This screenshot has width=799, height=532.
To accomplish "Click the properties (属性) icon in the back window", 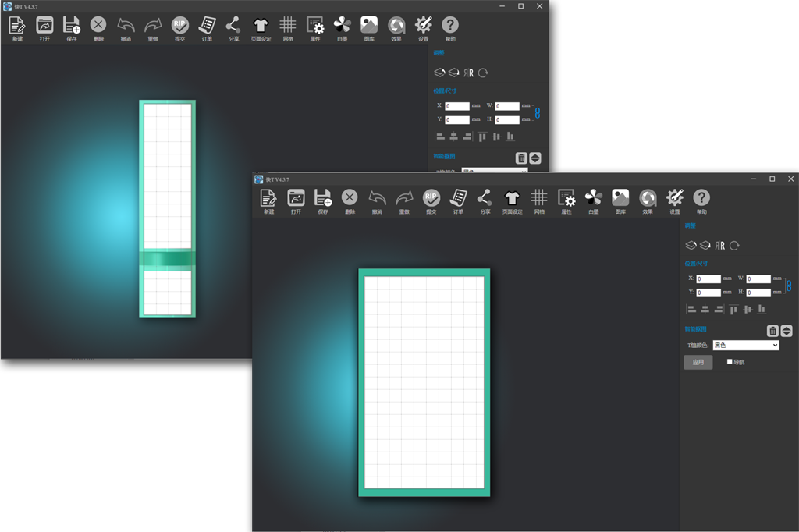I will (x=315, y=25).
